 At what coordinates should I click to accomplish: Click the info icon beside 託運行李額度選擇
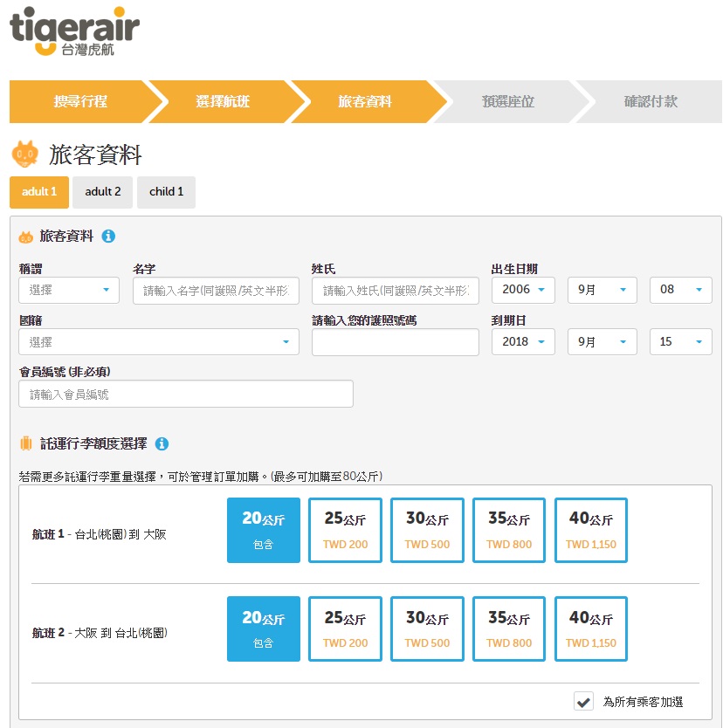[162, 444]
